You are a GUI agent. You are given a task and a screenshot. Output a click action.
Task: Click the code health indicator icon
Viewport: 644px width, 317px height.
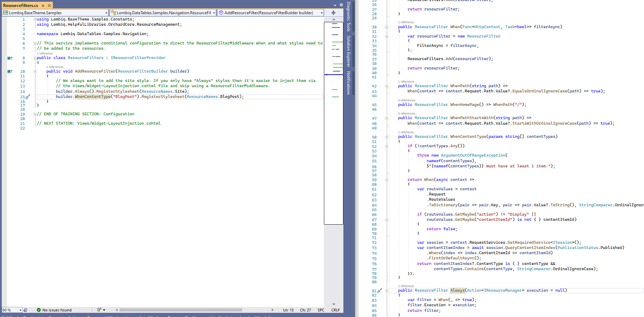[25, 310]
